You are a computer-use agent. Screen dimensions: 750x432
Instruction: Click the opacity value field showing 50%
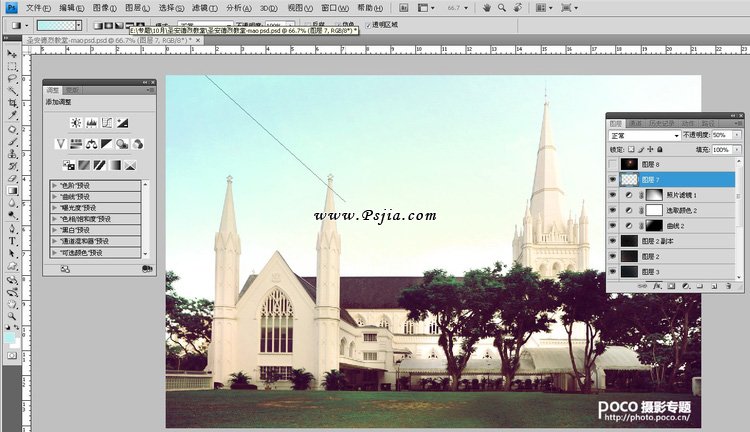[x=721, y=134]
